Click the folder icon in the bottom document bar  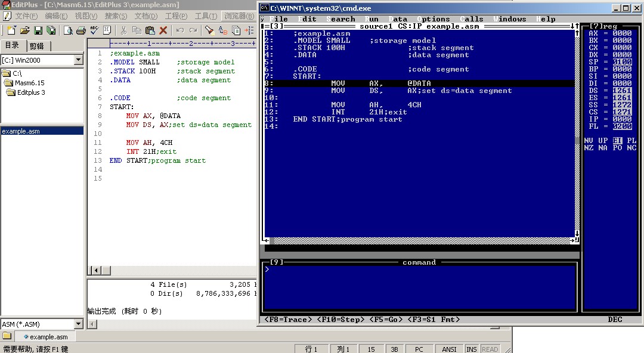pyautogui.click(x=7, y=336)
